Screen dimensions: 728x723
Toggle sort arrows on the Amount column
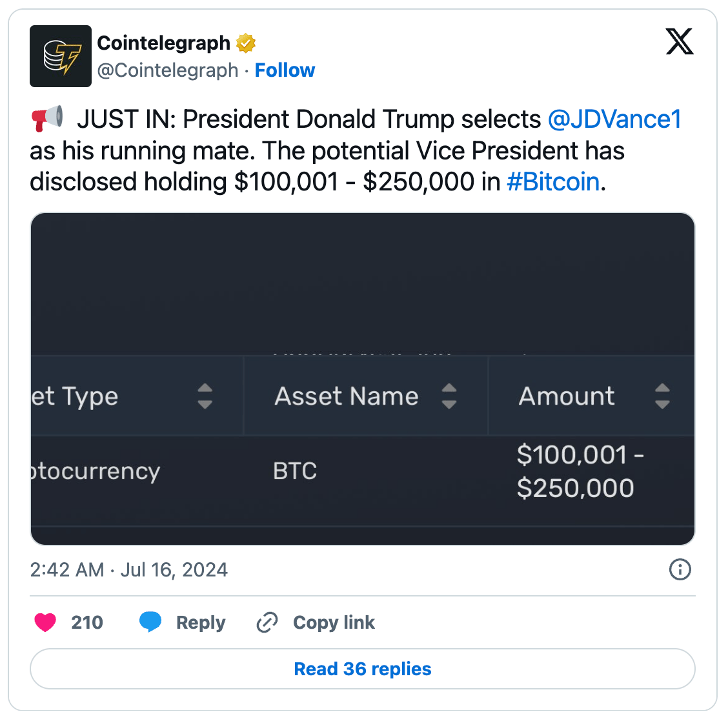point(662,396)
